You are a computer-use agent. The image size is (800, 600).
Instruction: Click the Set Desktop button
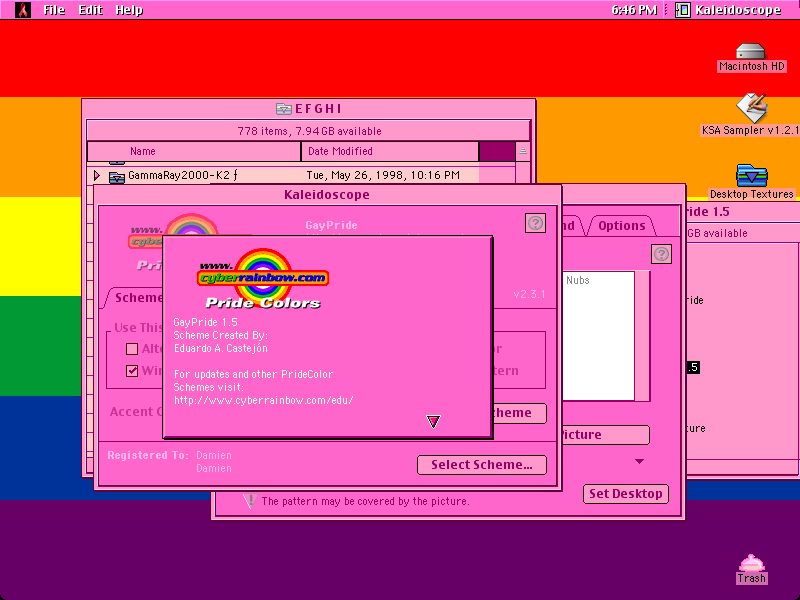(626, 494)
